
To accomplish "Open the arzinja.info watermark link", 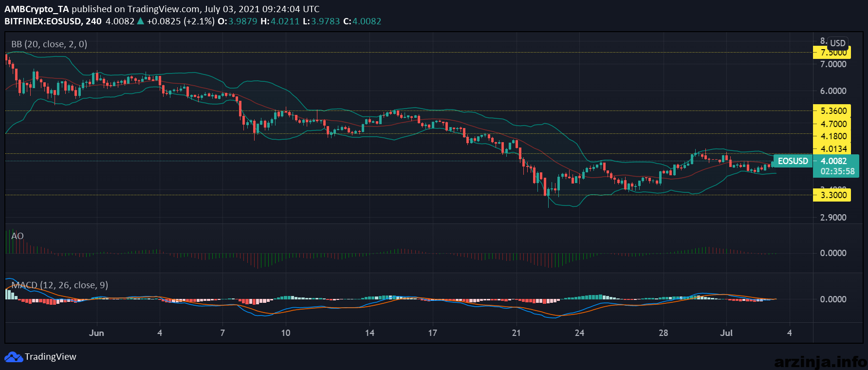I will point(820,362).
